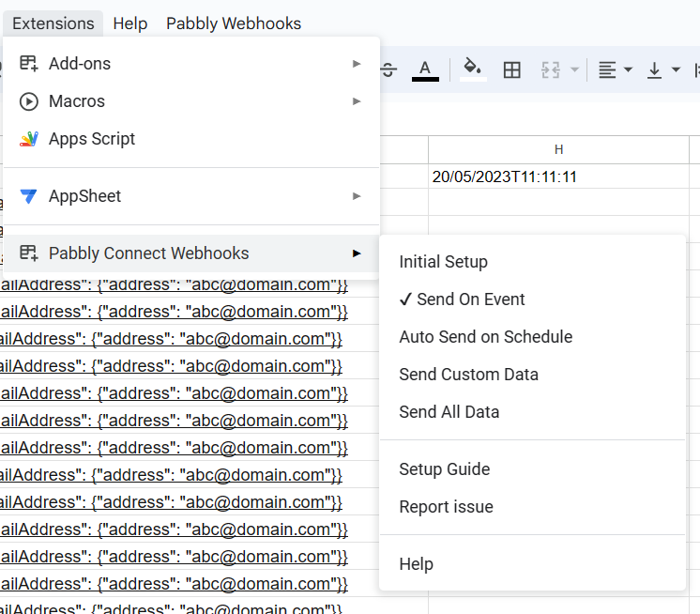The image size is (700, 614).
Task: Select column H header
Action: 558,149
